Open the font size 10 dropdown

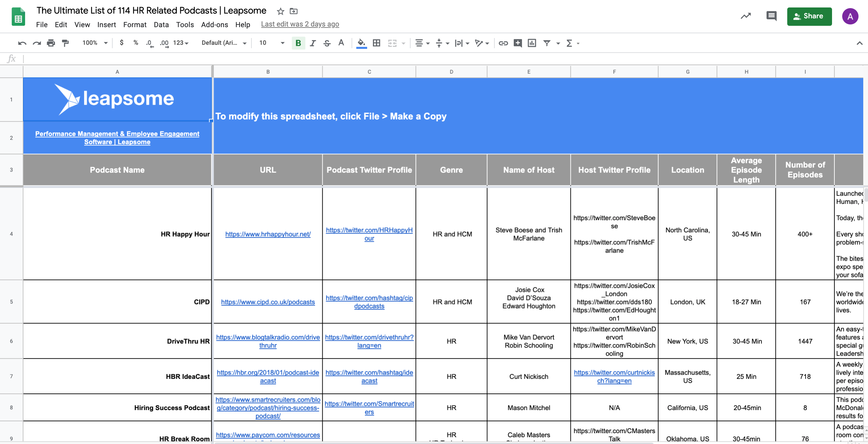coord(271,43)
